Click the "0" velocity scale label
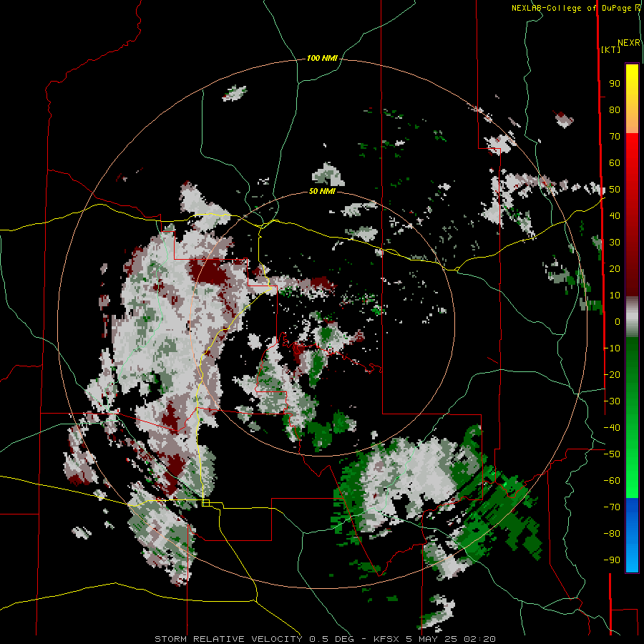The width and height of the screenshot is (644, 644). pos(618,321)
